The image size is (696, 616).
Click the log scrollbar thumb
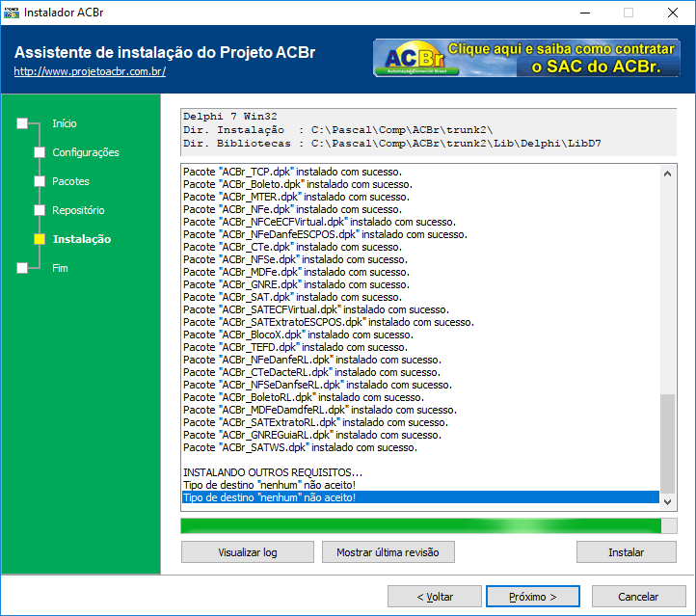pos(667,443)
